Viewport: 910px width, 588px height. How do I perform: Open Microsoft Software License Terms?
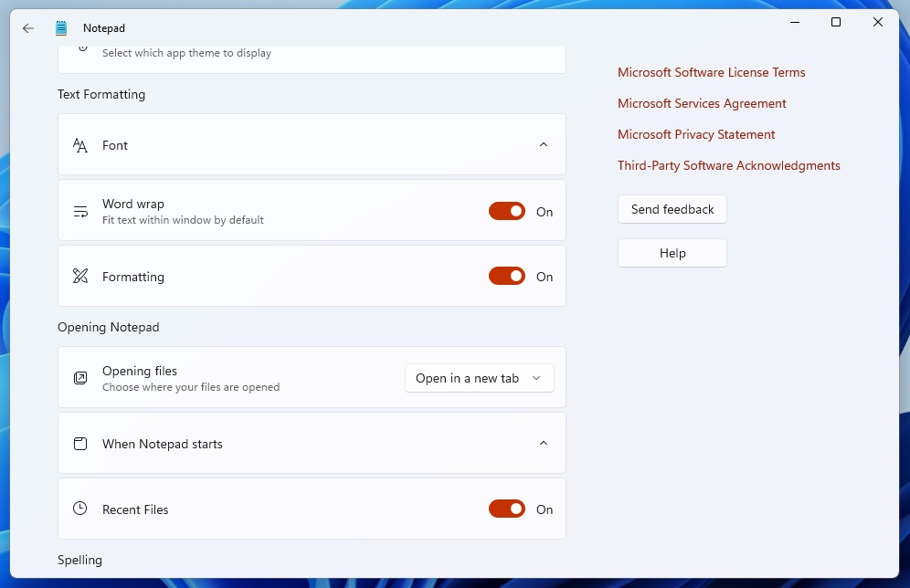tap(712, 72)
